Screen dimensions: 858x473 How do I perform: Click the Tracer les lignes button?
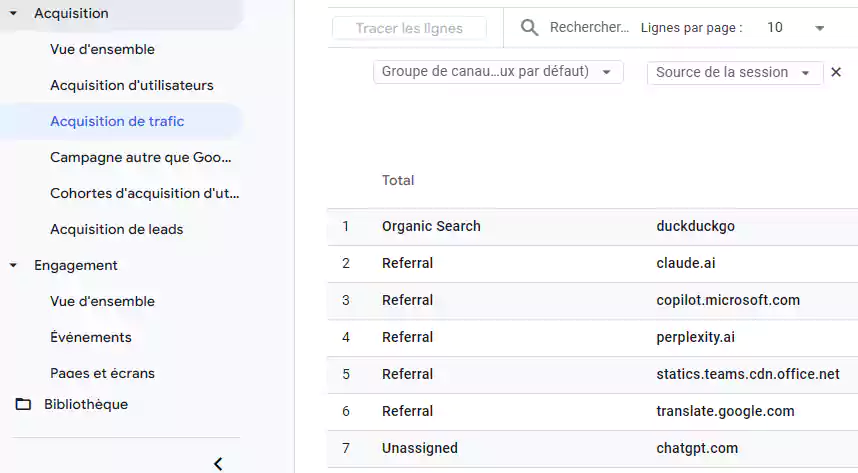point(409,28)
